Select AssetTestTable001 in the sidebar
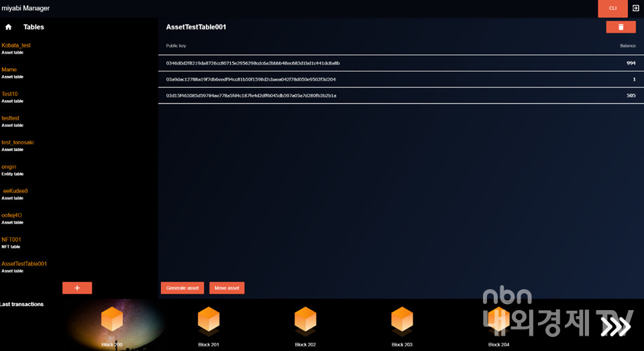 coord(24,264)
